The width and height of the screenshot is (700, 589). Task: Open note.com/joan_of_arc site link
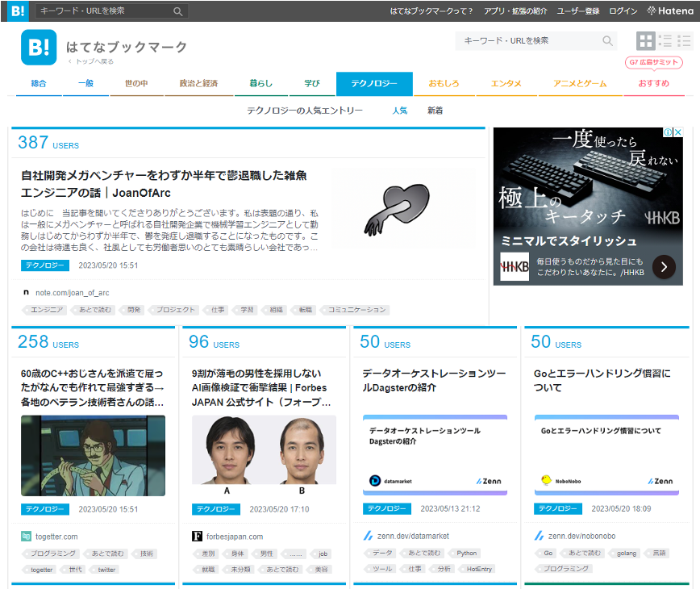coord(73,293)
